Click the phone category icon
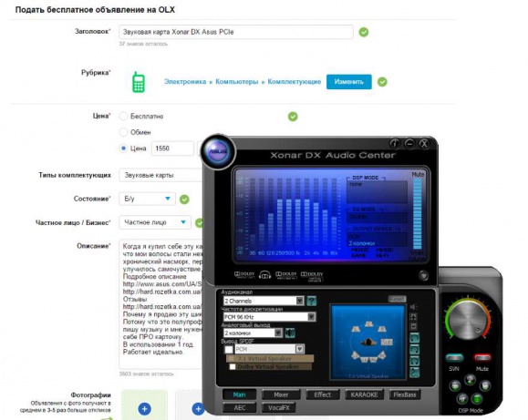 pos(139,82)
